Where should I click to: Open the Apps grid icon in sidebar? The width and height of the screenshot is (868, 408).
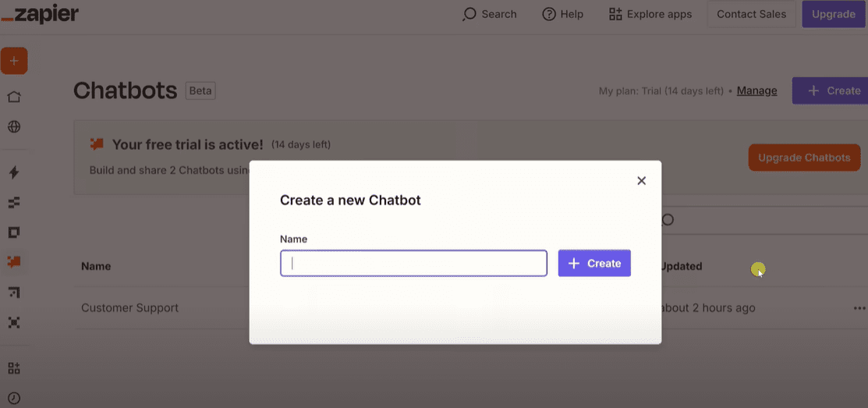(x=14, y=368)
